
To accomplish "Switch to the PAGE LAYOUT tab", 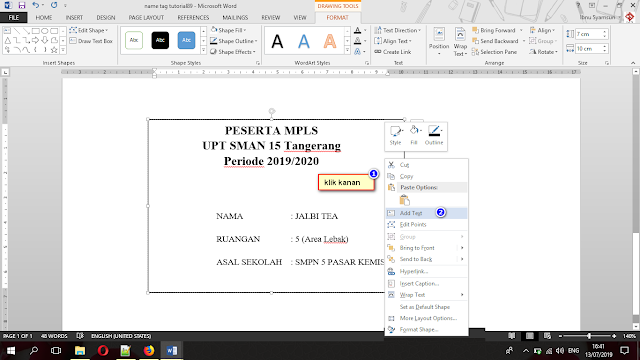I will pos(146,18).
